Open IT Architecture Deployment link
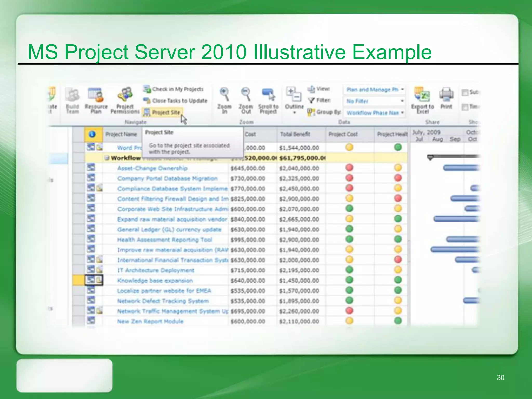 (156, 270)
